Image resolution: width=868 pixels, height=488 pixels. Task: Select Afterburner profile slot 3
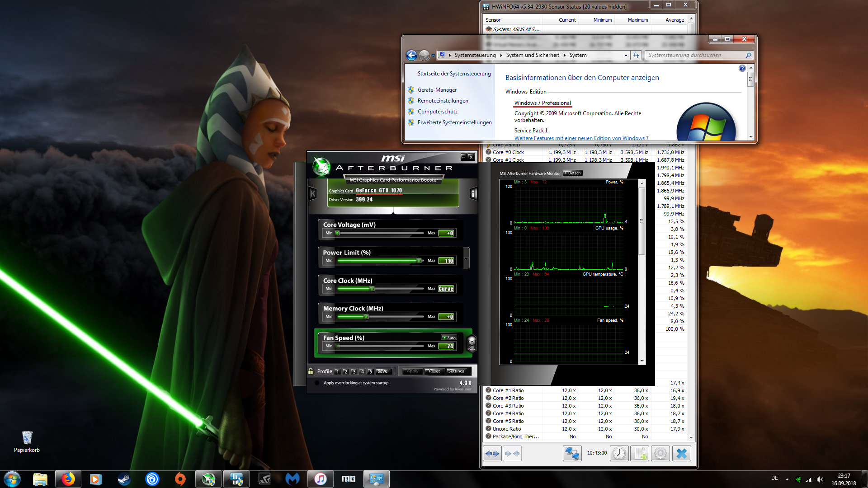tap(354, 371)
